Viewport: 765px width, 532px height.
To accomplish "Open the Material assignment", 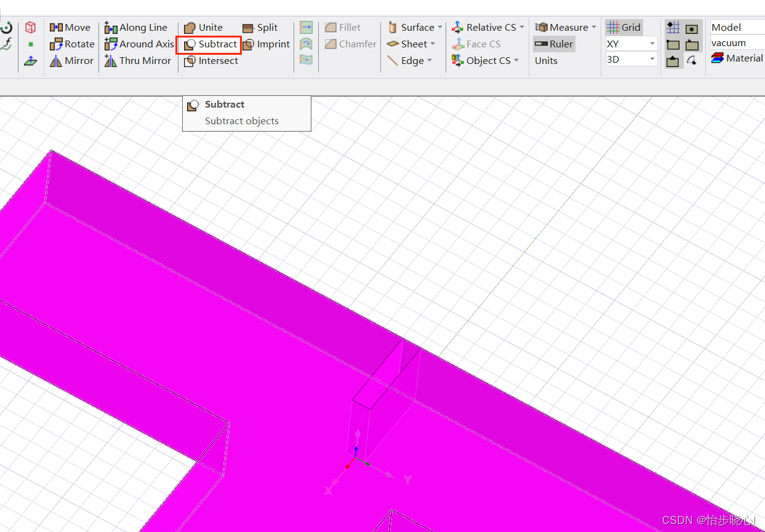I will click(x=737, y=58).
